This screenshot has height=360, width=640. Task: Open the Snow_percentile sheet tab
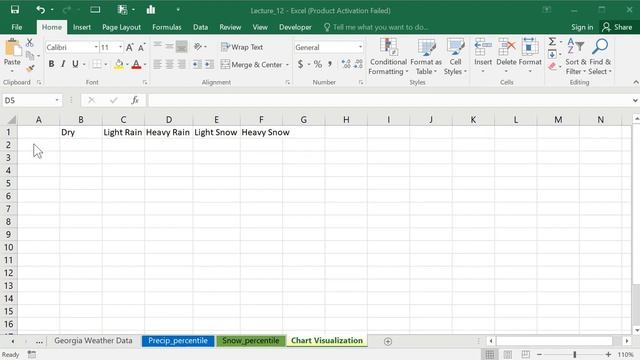click(x=251, y=341)
